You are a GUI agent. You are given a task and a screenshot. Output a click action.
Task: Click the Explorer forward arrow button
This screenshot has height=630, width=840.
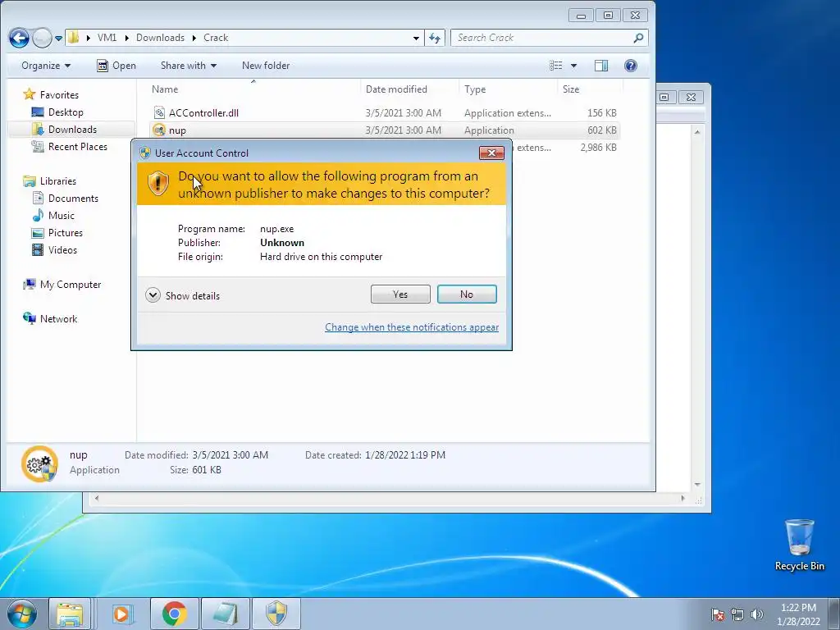[42, 38]
